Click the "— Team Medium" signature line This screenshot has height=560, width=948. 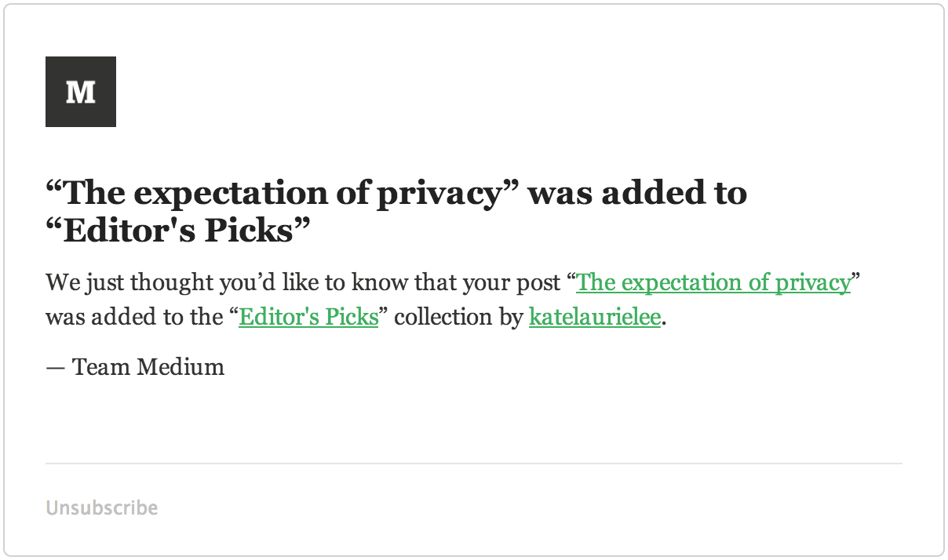(x=135, y=366)
